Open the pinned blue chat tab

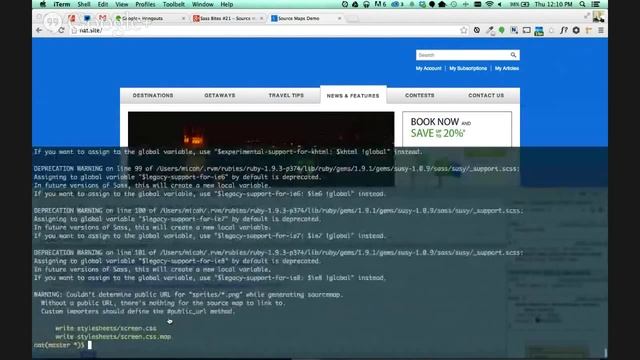(x=87, y=18)
